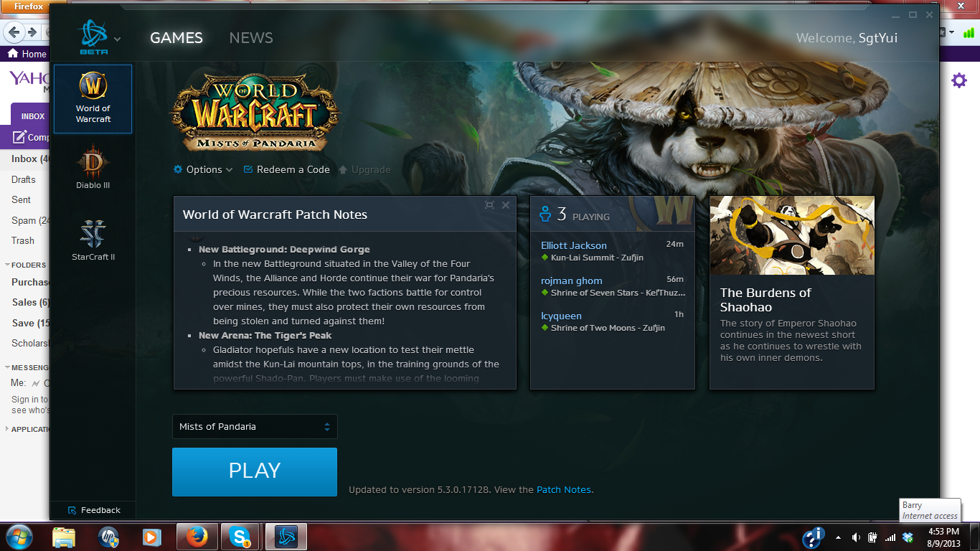
Task: Open the clock showing 4:53 PM
Action: pyautogui.click(x=943, y=537)
